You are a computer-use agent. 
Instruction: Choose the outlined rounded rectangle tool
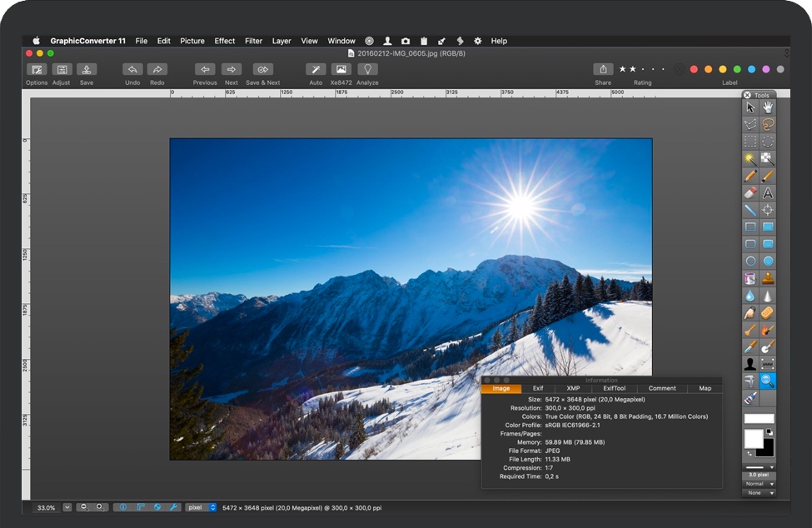[x=750, y=244]
